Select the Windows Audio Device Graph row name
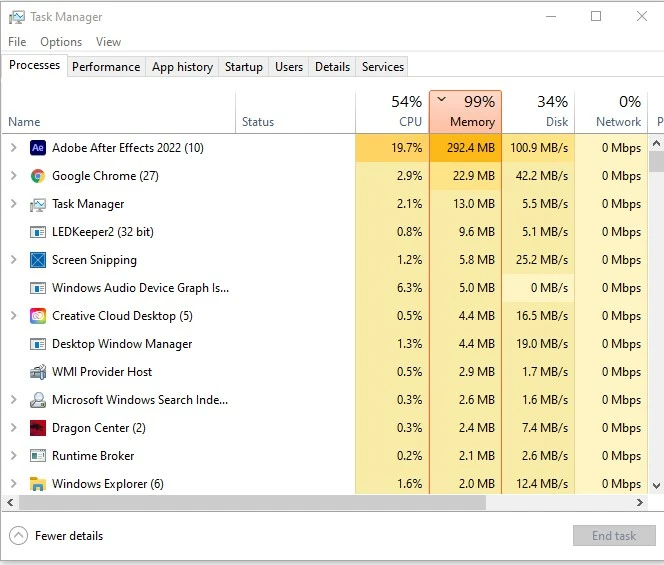 [x=141, y=288]
